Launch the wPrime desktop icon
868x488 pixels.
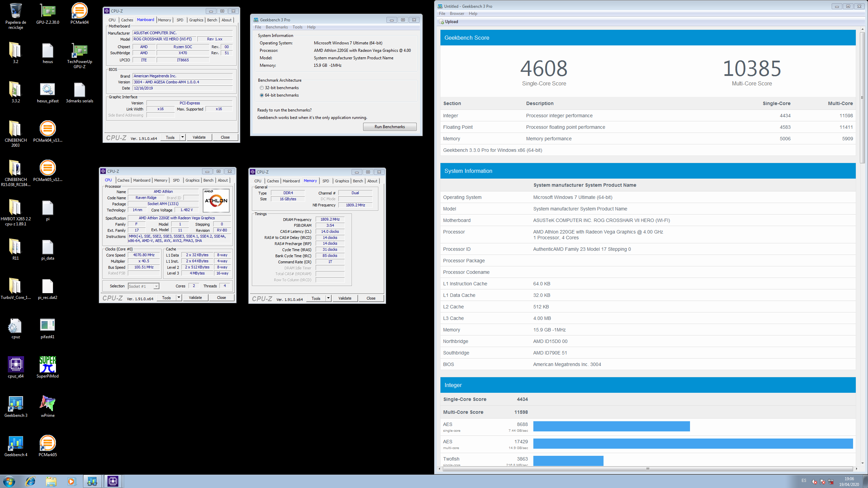point(48,407)
